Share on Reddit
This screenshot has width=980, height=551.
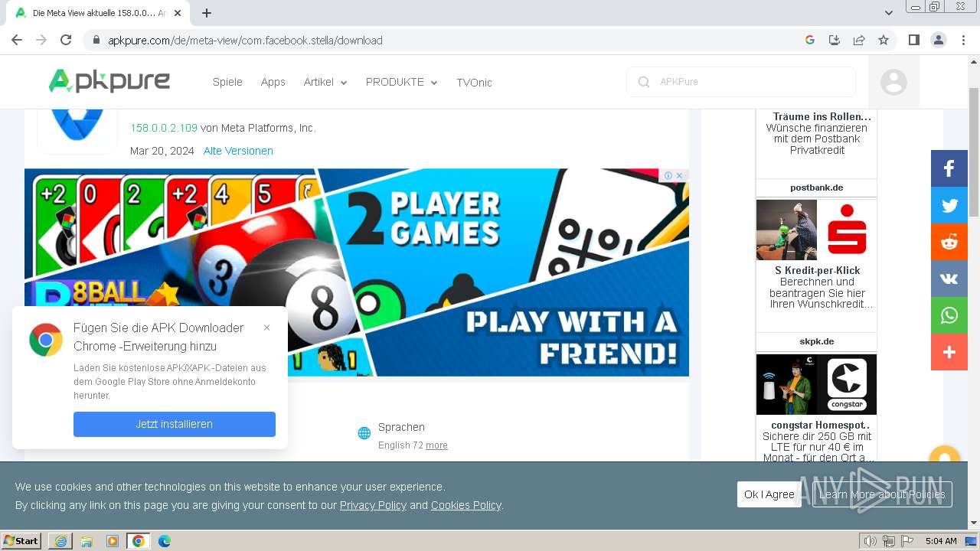(x=949, y=242)
